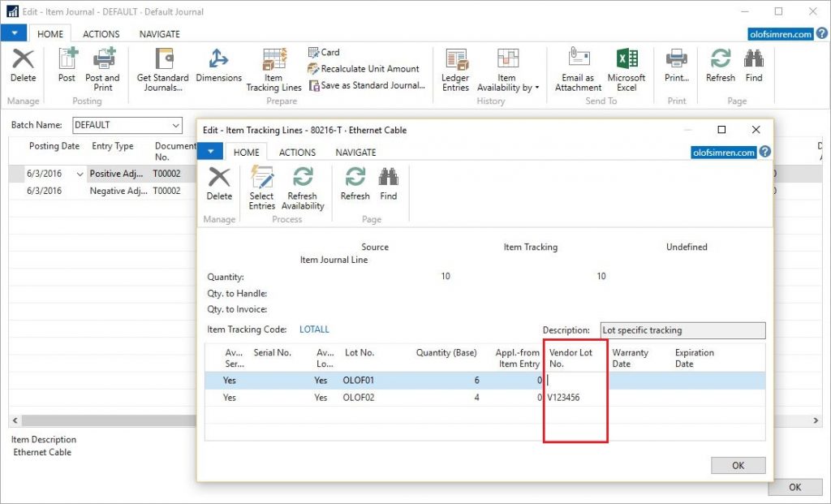Follow the LOTALL tracking code link
This screenshot has width=831, height=504.
point(314,330)
